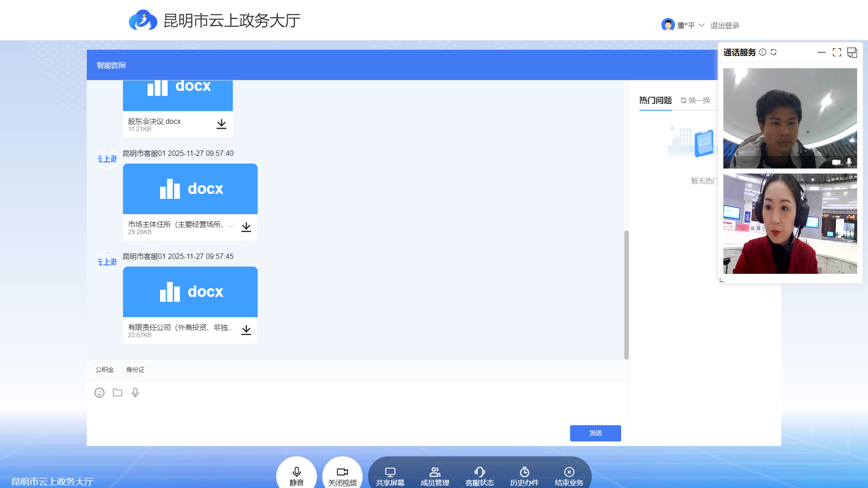The image size is (868, 488).
Task: Click the emoji smiley icon
Action: coord(99,393)
